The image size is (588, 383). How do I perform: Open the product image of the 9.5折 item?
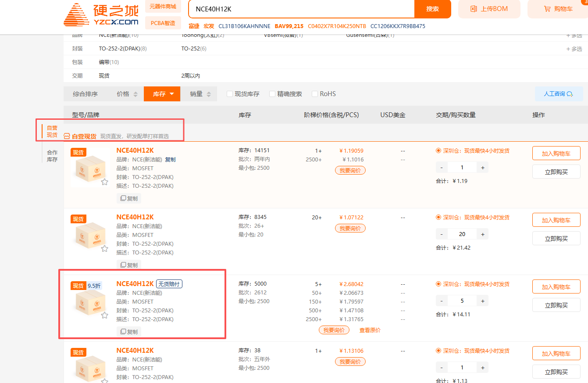click(x=90, y=302)
